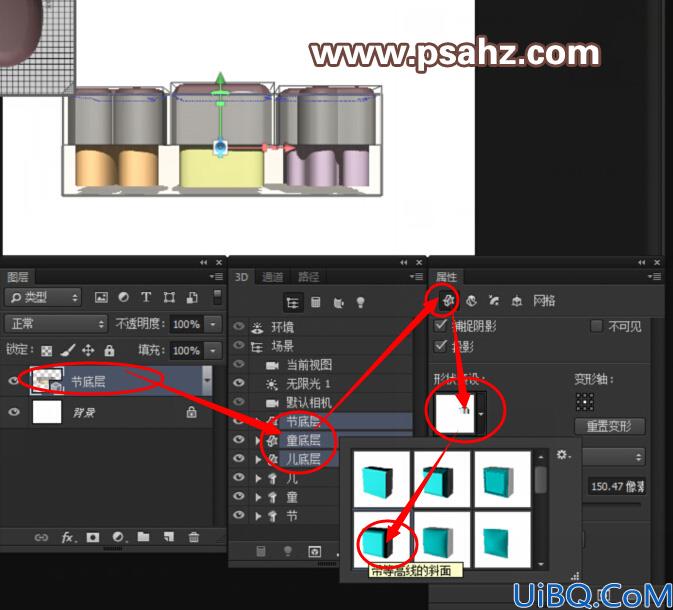Create a new layer
673x610 pixels.
[x=169, y=537]
